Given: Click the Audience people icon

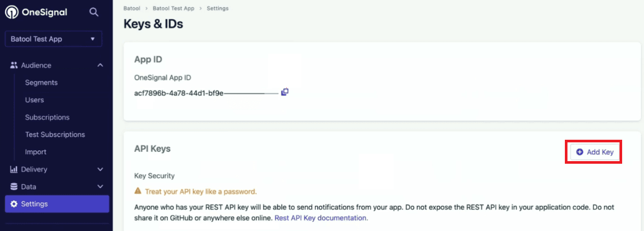Looking at the screenshot, I should click(14, 65).
